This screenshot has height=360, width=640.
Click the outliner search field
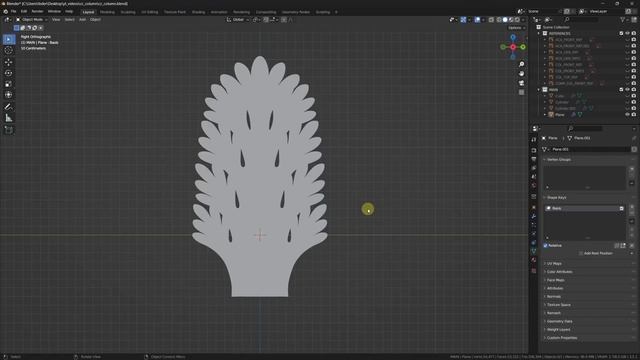point(581,20)
